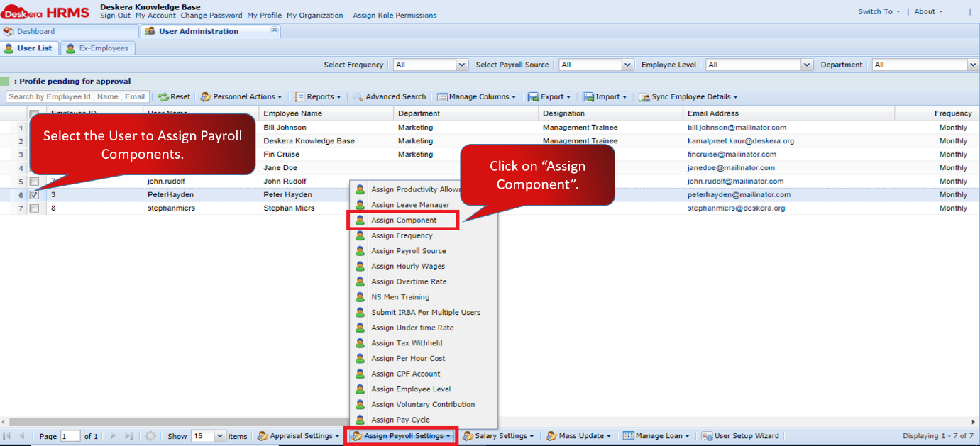Viewport: 980px width, 446px height.
Task: Untick the PeterHayden row checkbox
Action: [x=34, y=195]
